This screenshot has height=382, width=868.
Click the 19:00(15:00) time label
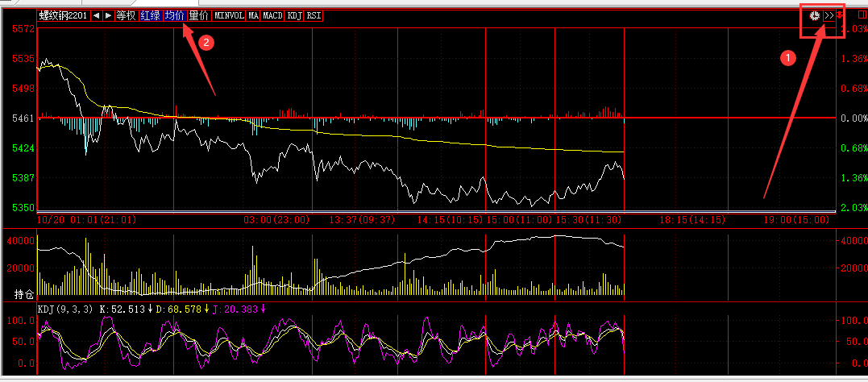[x=796, y=220]
